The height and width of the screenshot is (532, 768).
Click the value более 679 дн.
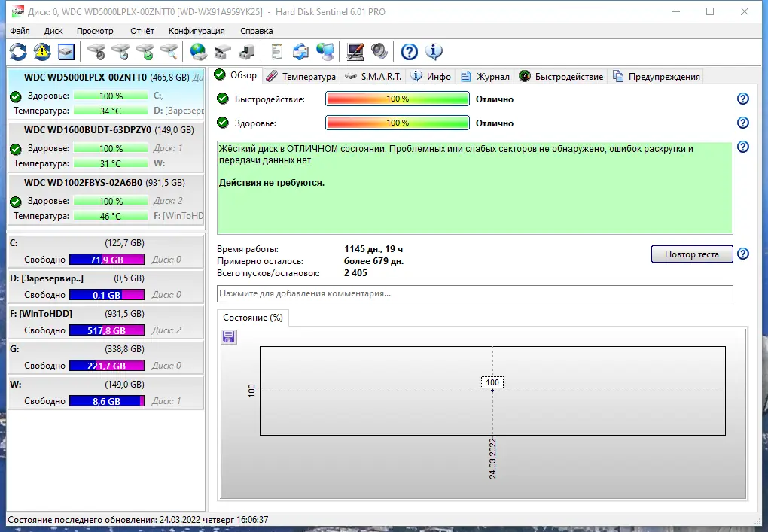pyautogui.click(x=373, y=261)
